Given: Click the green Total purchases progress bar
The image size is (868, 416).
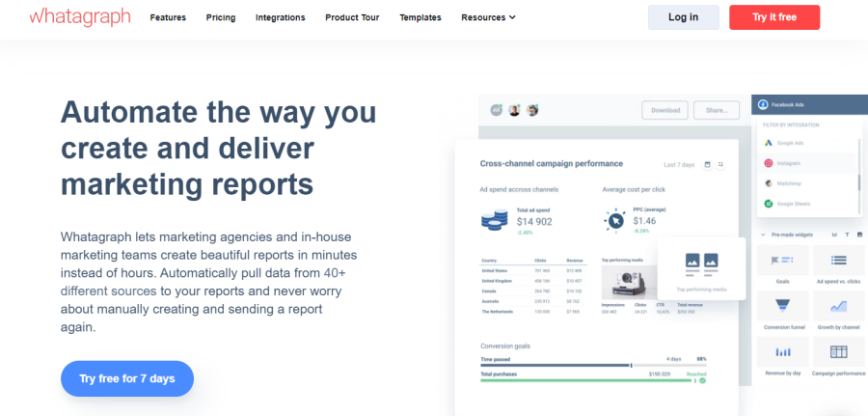Looking at the screenshot, I should (x=587, y=380).
